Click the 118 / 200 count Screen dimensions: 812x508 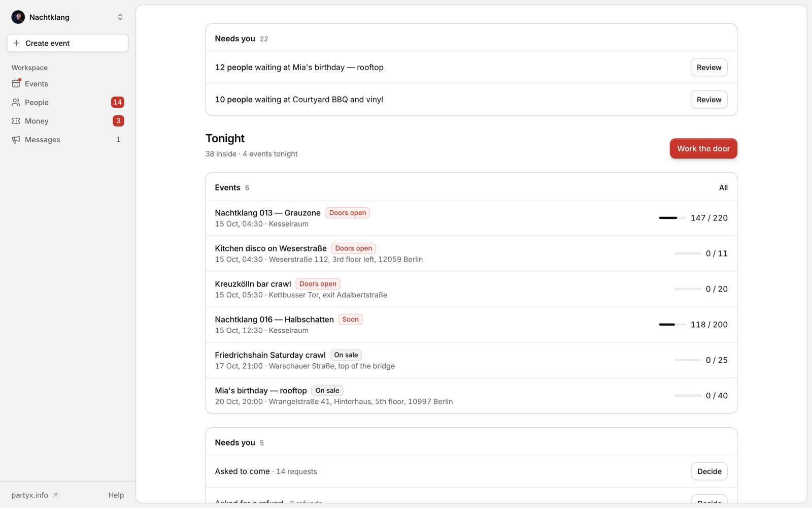pos(709,325)
